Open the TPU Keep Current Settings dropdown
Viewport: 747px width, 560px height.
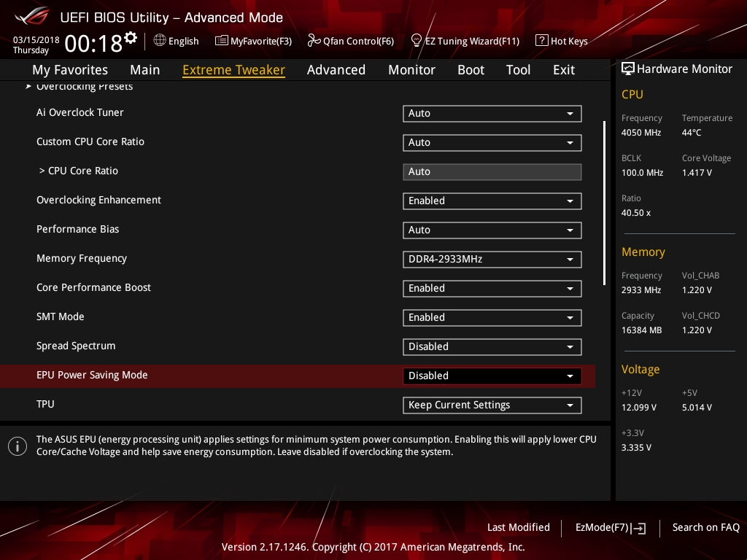click(492, 405)
